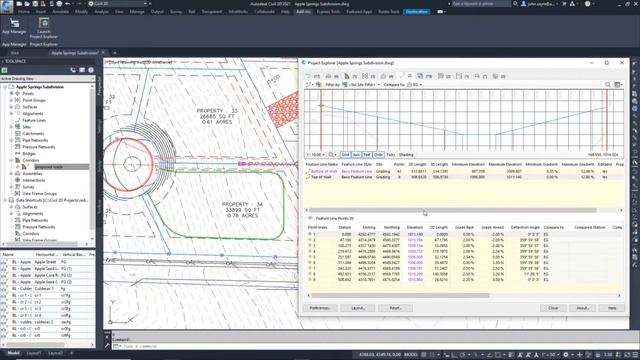The image size is (640, 360).
Task: Open the App Manager ribbon icon
Action: tap(14, 23)
